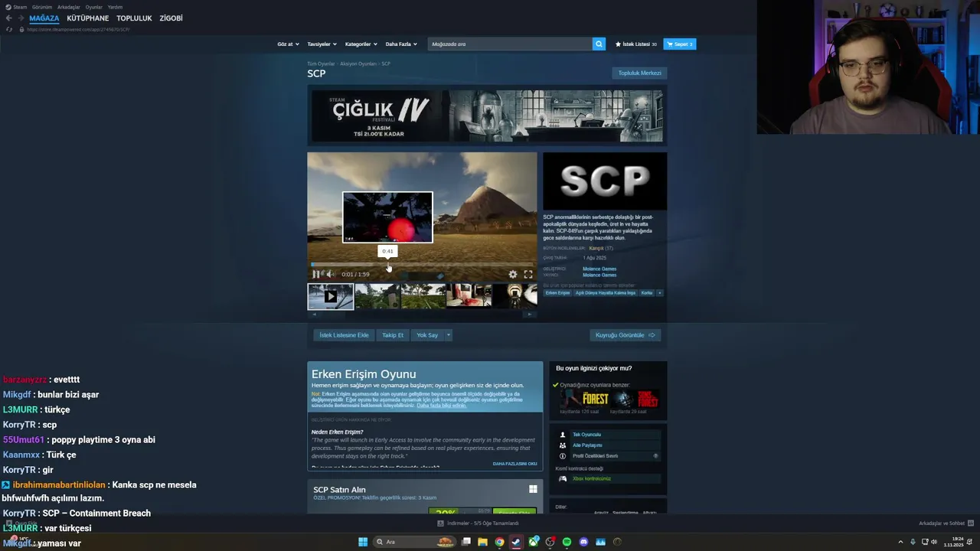Expand the Tavsiyeler dropdown
The image size is (980, 551).
(322, 44)
